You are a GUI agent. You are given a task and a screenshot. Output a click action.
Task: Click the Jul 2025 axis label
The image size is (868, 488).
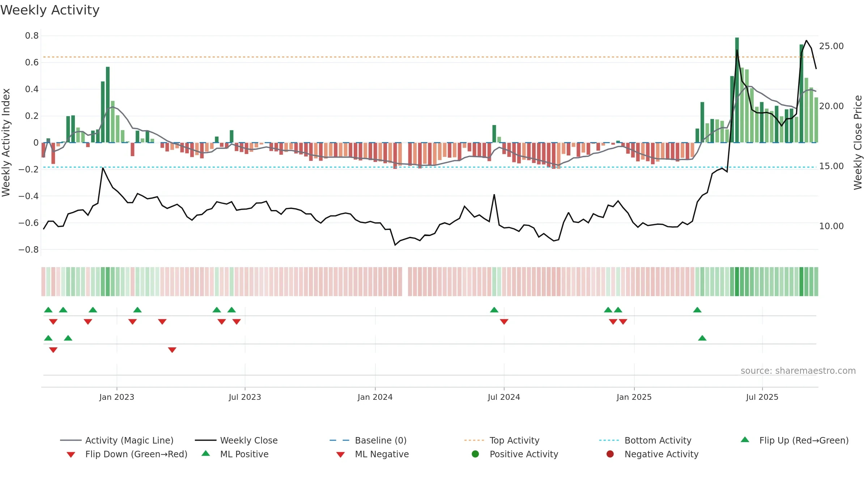click(762, 397)
